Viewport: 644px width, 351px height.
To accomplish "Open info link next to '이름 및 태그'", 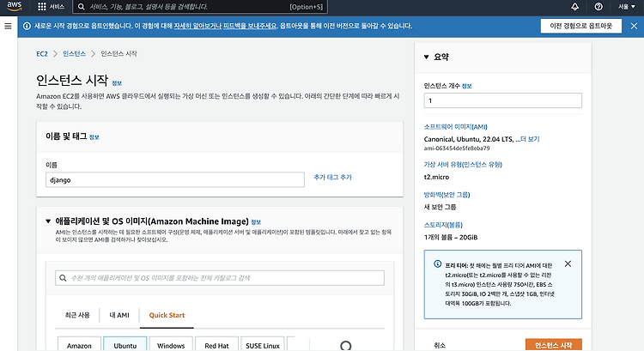I will click(94, 137).
